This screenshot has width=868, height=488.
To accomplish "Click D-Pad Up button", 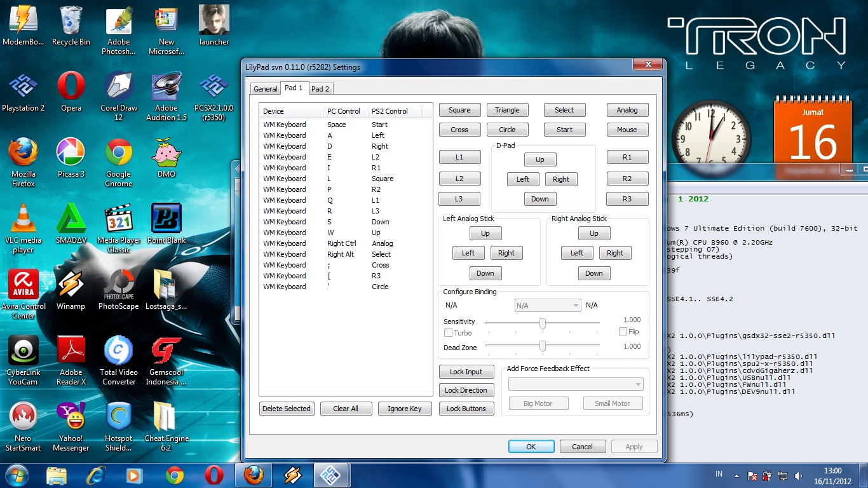I will 540,159.
